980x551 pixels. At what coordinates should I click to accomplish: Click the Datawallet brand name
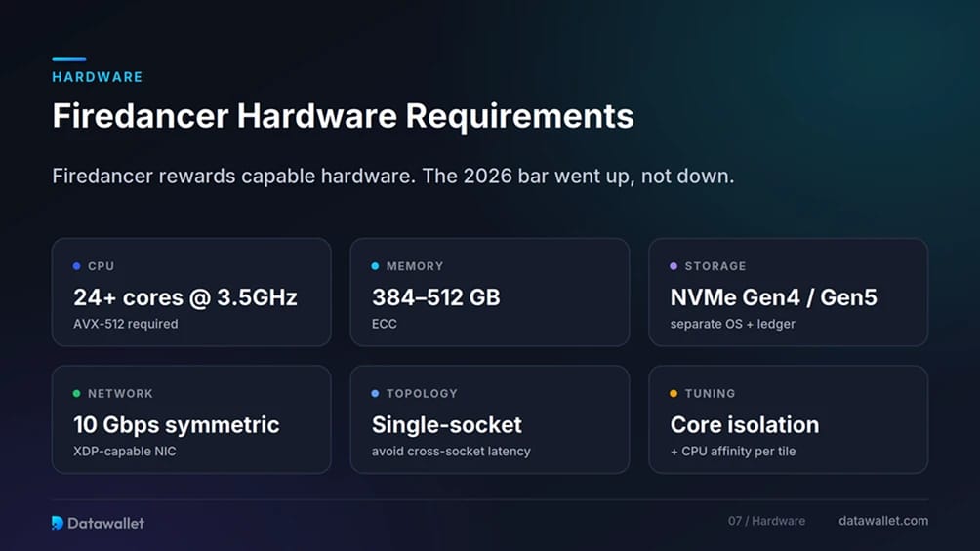click(x=105, y=523)
